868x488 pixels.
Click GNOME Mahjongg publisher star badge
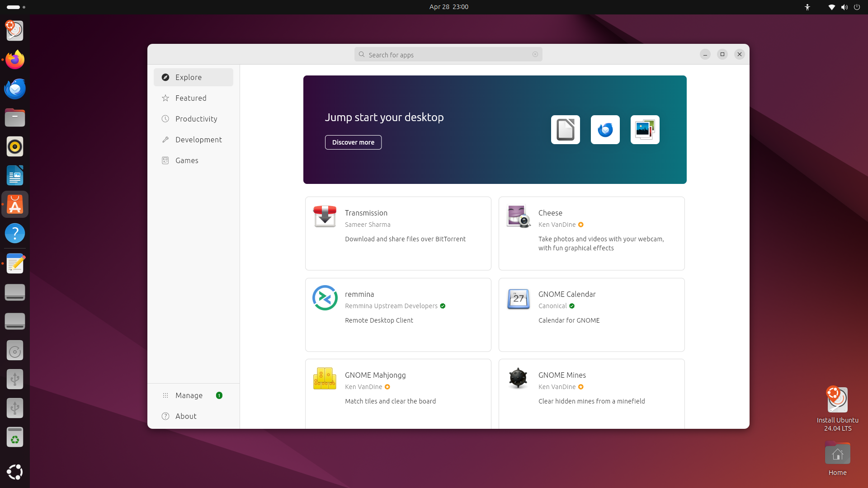(x=387, y=387)
